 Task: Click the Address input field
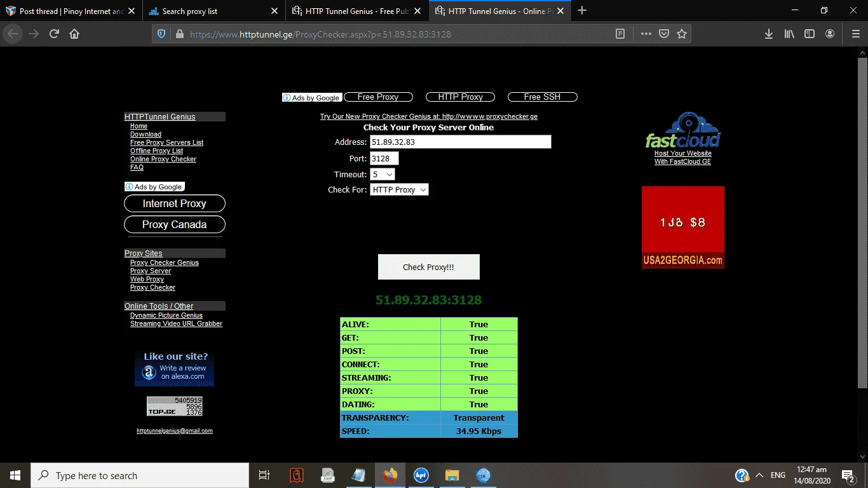[460, 142]
